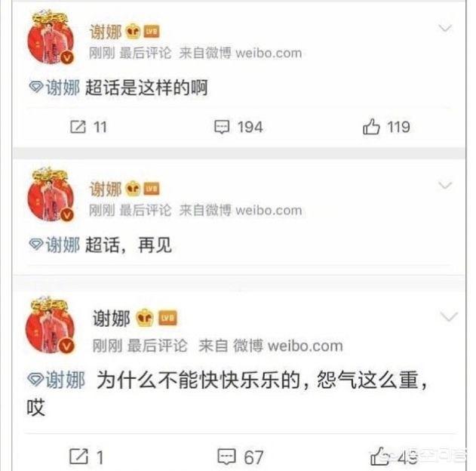Tap username 谢娜 on first post

click(x=106, y=32)
